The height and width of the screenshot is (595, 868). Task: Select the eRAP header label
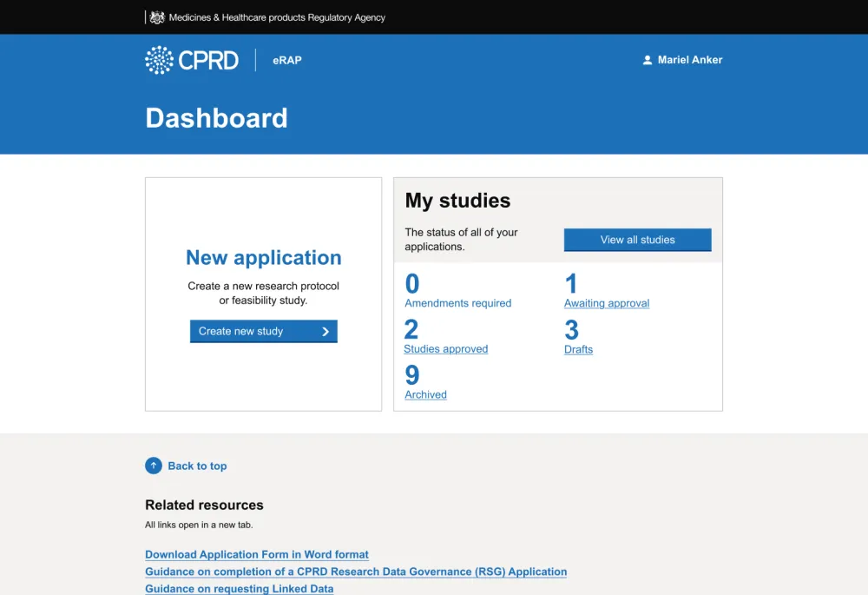(286, 60)
